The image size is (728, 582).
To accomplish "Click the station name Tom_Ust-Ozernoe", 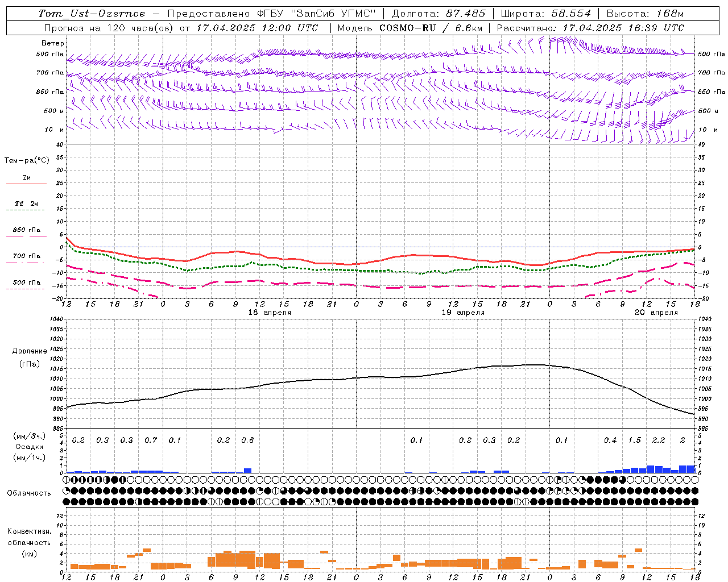I will (92, 14).
